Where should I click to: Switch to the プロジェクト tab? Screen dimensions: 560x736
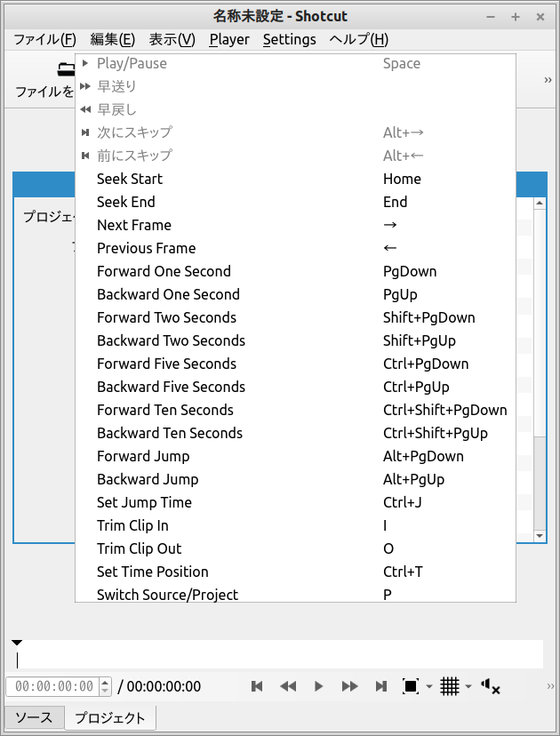(109, 717)
